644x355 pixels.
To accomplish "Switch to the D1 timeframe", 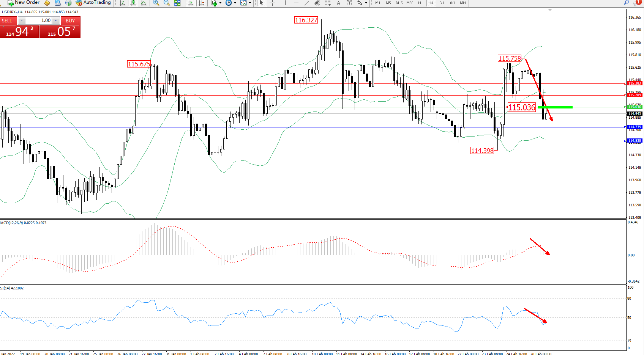I will [x=442, y=3].
